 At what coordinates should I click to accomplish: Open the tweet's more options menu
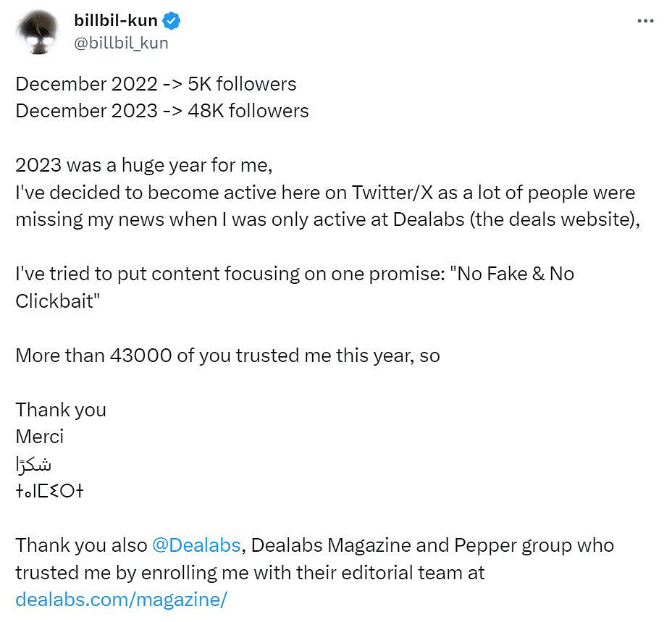click(x=645, y=21)
